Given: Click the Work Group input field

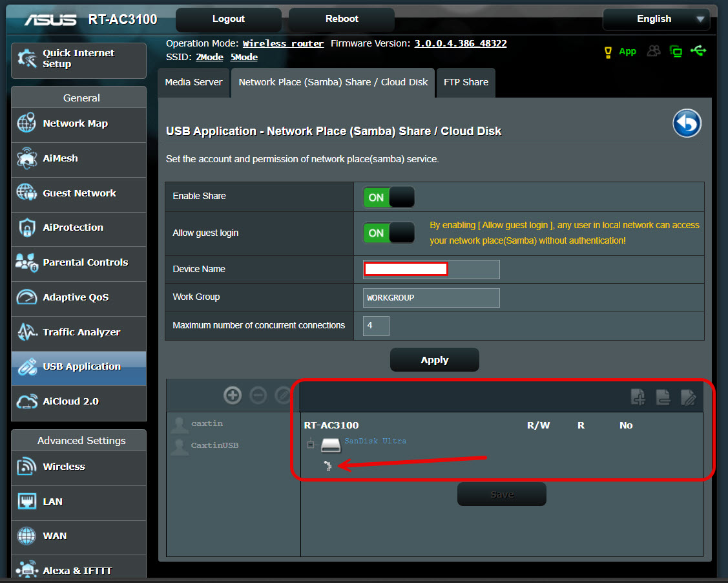Looking at the screenshot, I should (432, 298).
